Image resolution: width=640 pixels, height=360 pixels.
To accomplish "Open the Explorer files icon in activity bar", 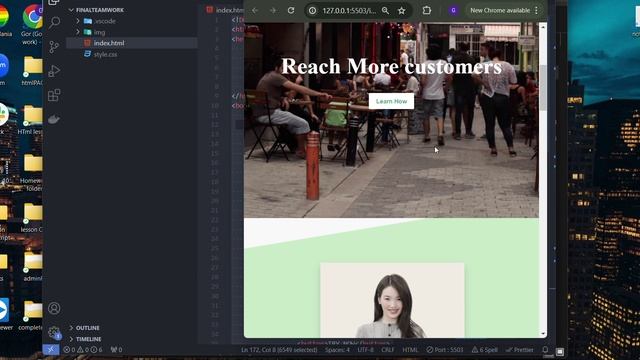I will [x=54, y=2].
